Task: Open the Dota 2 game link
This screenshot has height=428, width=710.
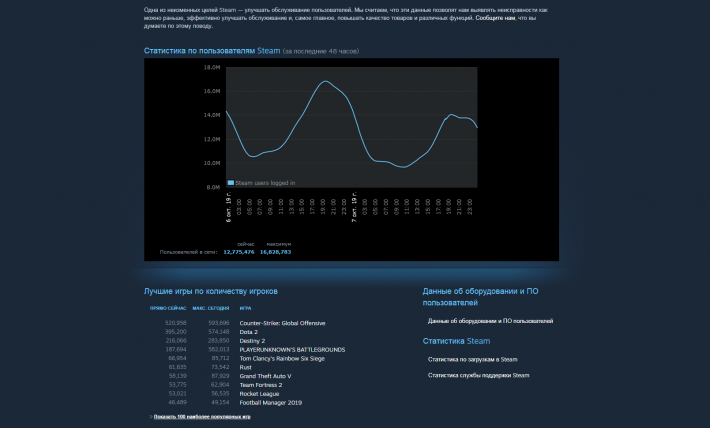Action: [x=249, y=332]
